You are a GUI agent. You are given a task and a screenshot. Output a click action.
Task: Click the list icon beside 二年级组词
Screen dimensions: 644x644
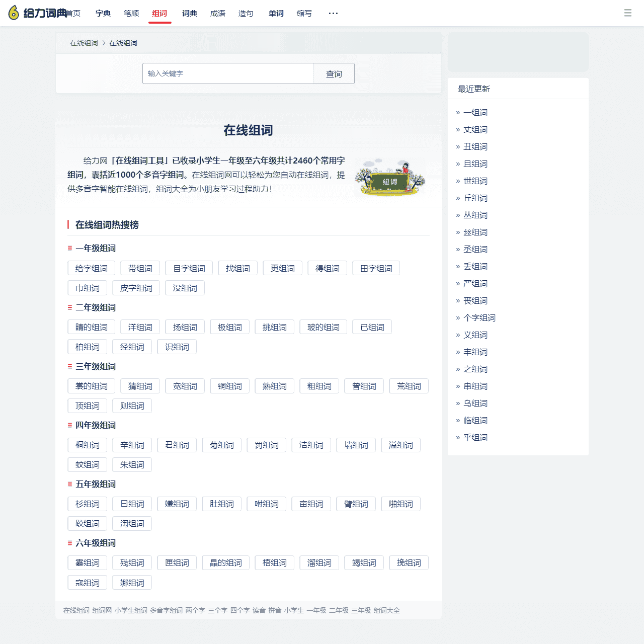(x=69, y=307)
